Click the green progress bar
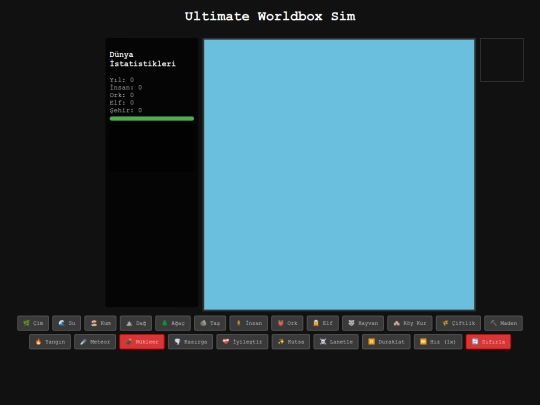 tap(152, 118)
